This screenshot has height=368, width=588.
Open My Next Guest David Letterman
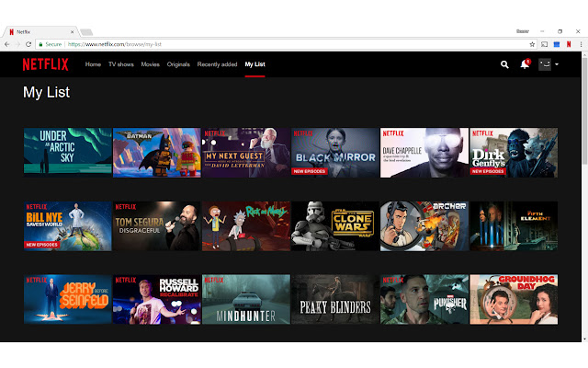pyautogui.click(x=246, y=153)
